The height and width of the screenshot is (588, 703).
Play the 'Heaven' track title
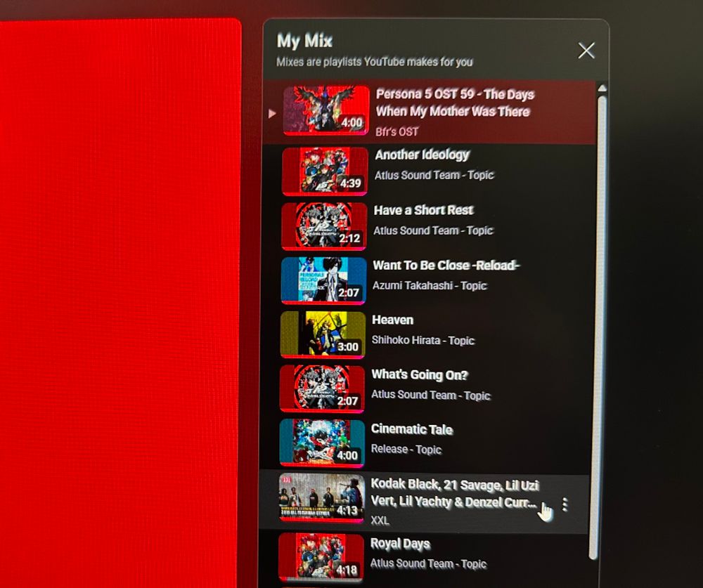pos(393,320)
